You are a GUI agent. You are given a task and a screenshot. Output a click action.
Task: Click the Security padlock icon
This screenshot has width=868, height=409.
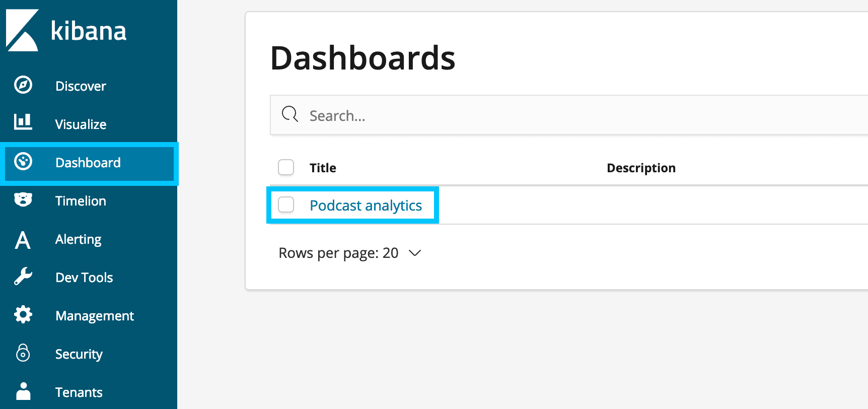point(23,353)
